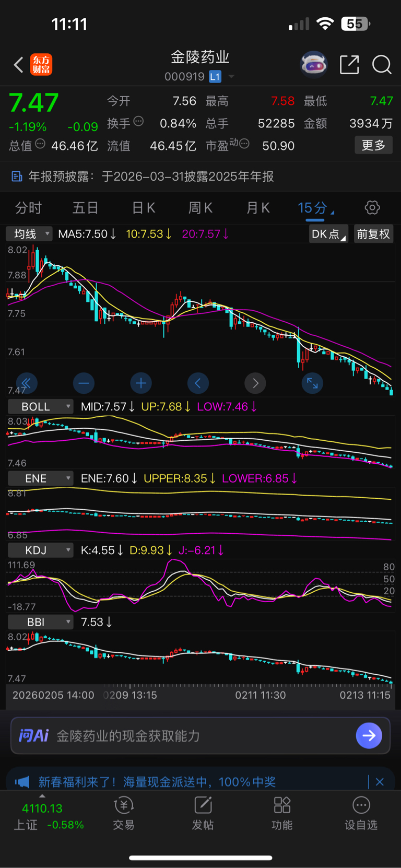Switch to the 周K tab
Viewport: 401px width, 868px height.
coord(200,208)
